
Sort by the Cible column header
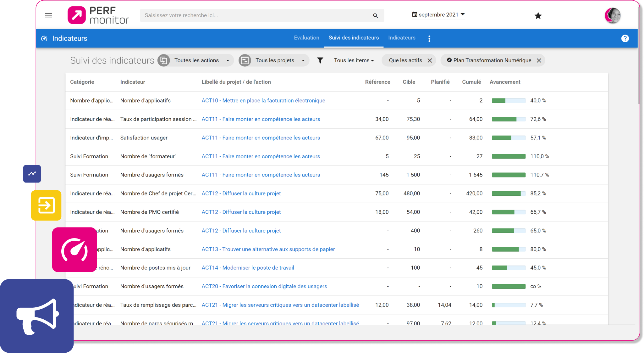(x=409, y=82)
